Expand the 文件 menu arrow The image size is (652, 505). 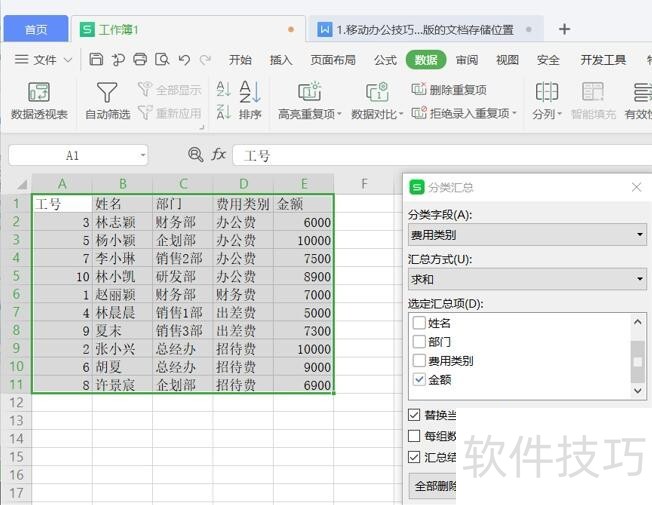point(68,60)
